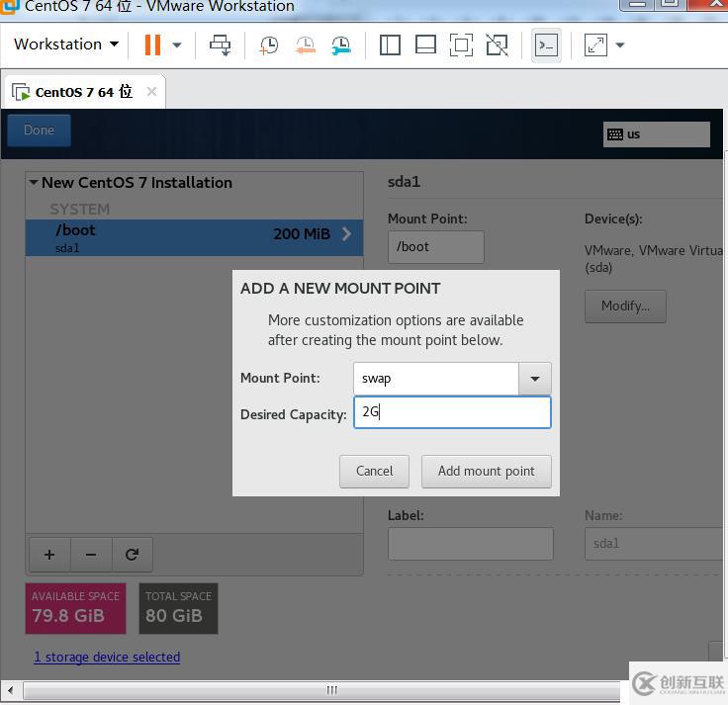Screen dimensions: 728x705
Task: Open the console view icon
Action: pos(546,45)
